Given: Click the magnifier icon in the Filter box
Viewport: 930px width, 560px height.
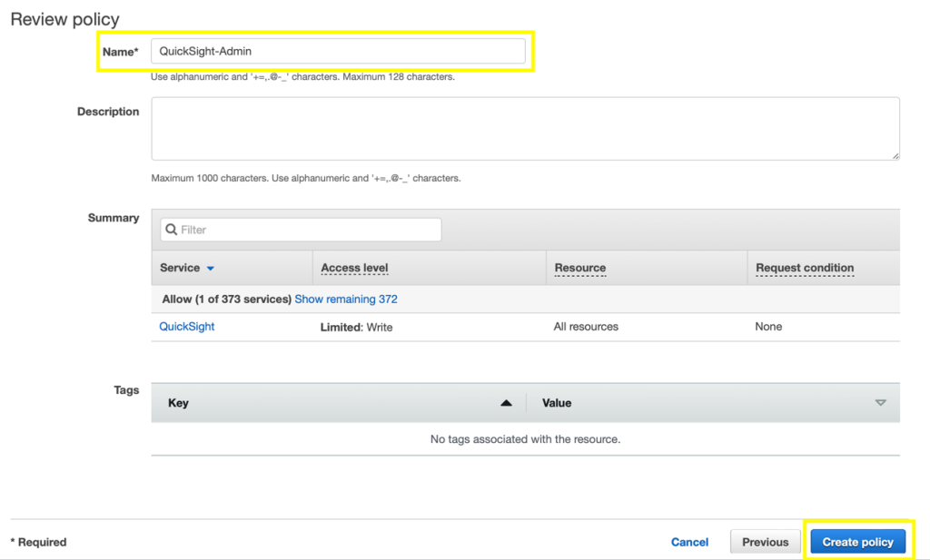Looking at the screenshot, I should pos(172,230).
